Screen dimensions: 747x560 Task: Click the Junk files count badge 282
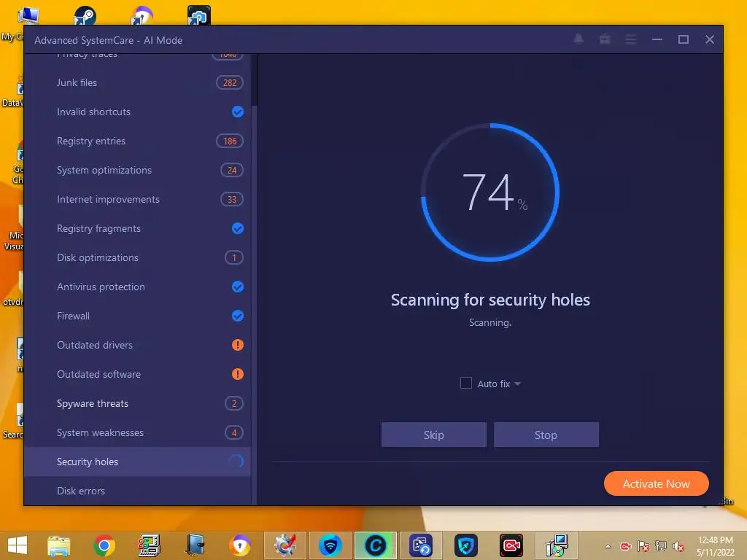click(x=230, y=82)
